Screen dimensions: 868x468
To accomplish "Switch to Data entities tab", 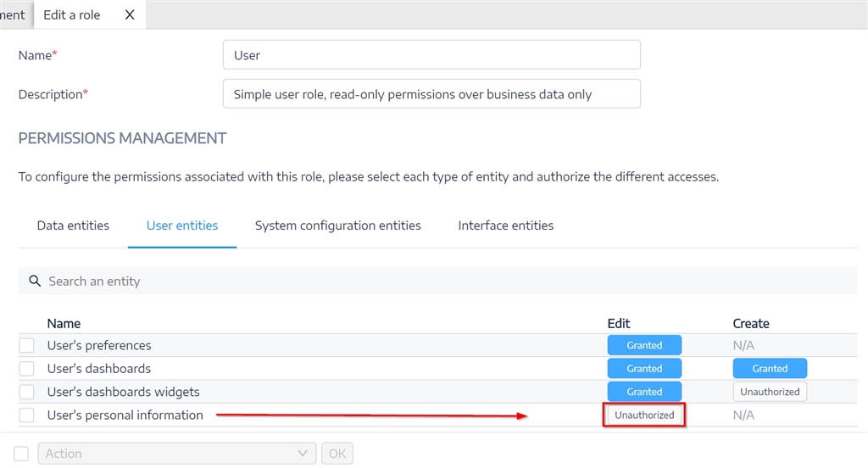I will tap(73, 226).
